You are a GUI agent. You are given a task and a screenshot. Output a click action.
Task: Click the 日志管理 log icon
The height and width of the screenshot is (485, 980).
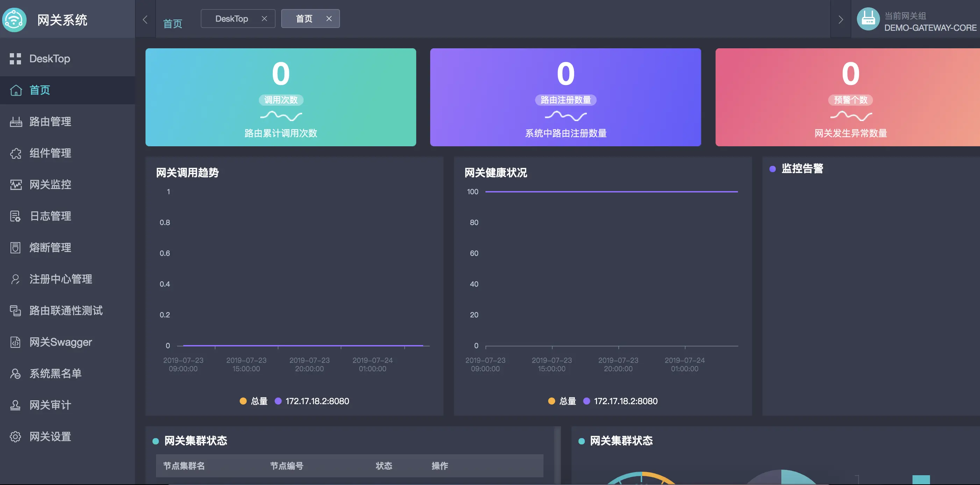16,216
